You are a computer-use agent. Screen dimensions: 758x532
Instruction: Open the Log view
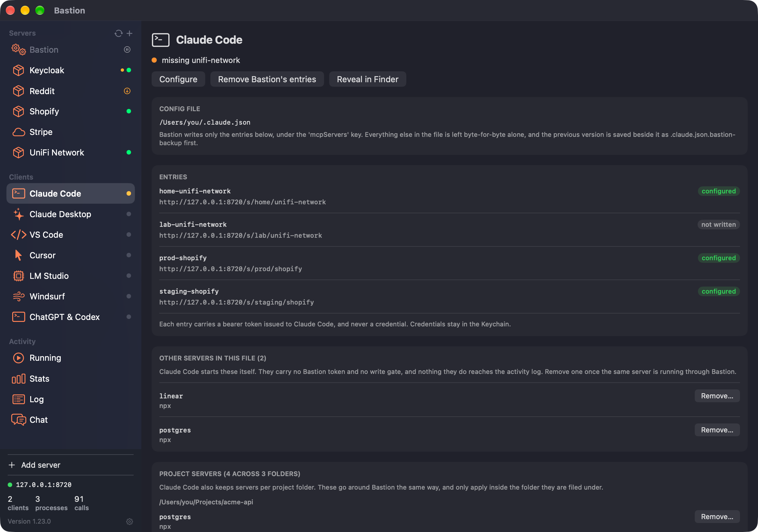click(71, 399)
